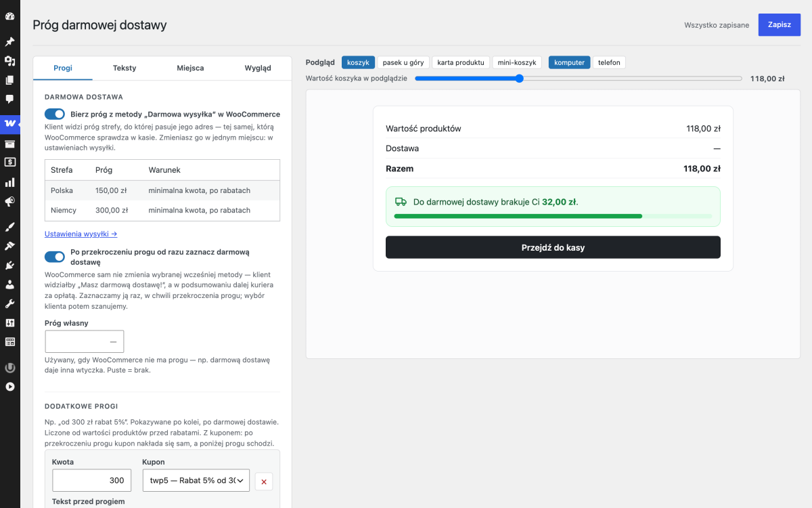The image size is (812, 508).
Task: Click the "32,00 zł" missing amount text
Action: click(x=559, y=202)
